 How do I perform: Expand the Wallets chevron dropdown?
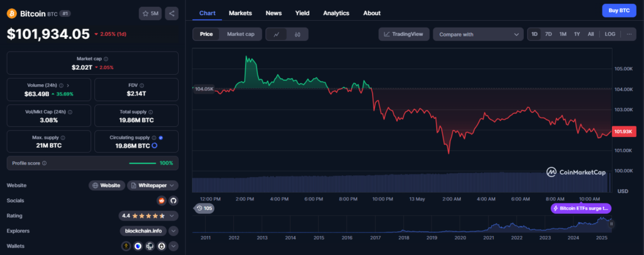pyautogui.click(x=174, y=246)
